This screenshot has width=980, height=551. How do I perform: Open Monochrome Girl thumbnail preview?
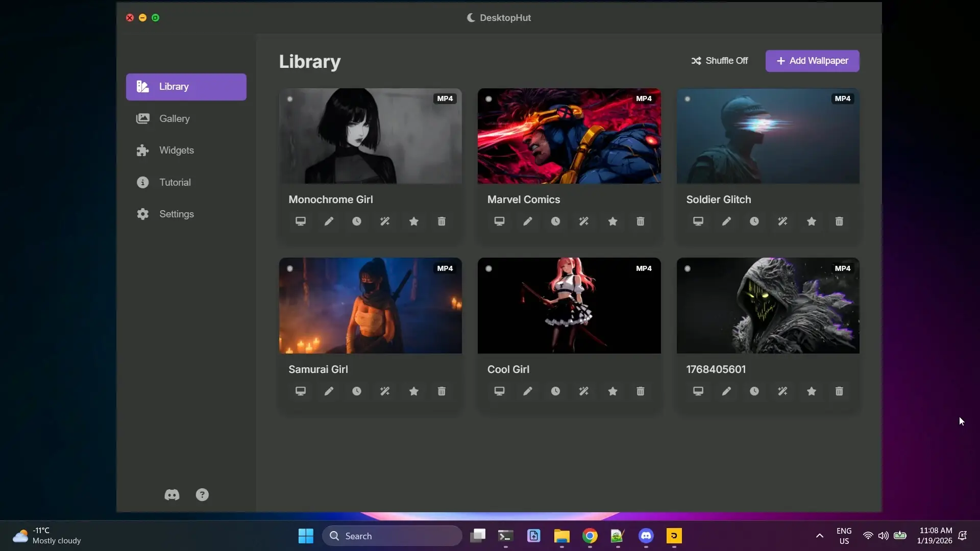[371, 136]
